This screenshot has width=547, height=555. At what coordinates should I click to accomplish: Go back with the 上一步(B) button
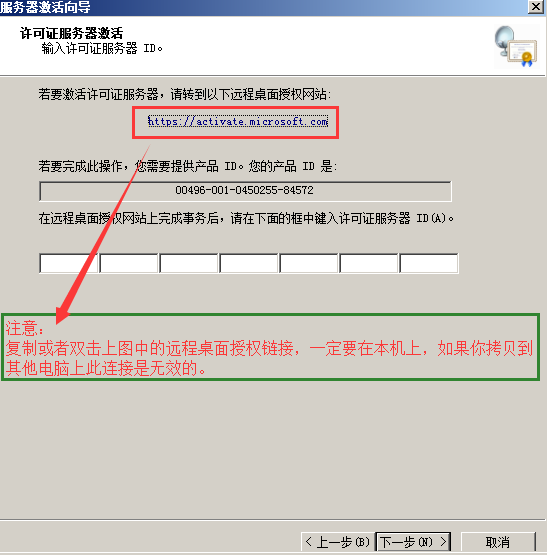[337, 542]
